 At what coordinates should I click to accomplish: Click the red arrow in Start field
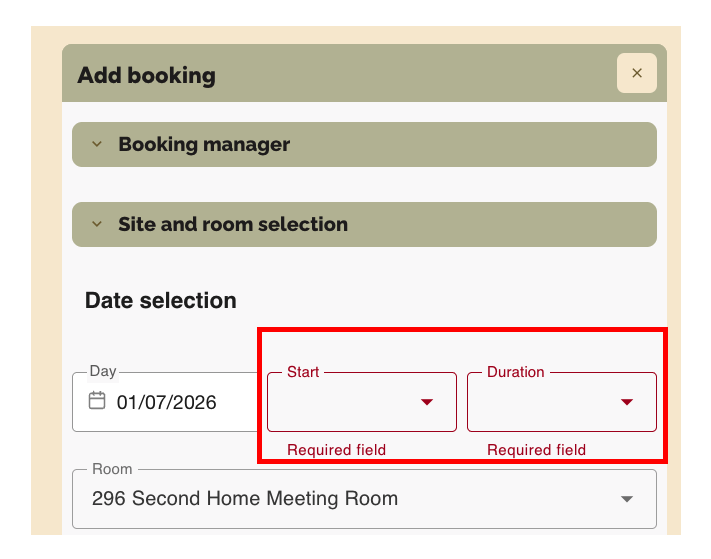[427, 402]
